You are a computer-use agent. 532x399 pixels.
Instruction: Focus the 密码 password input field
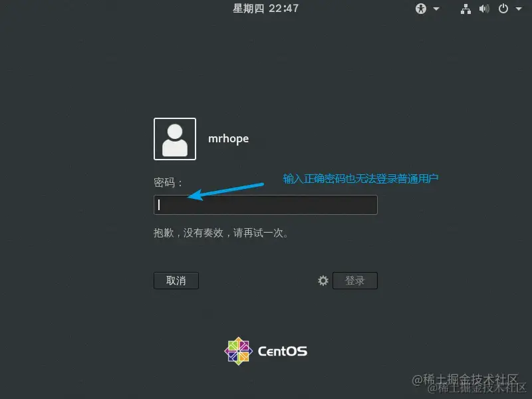(x=265, y=205)
